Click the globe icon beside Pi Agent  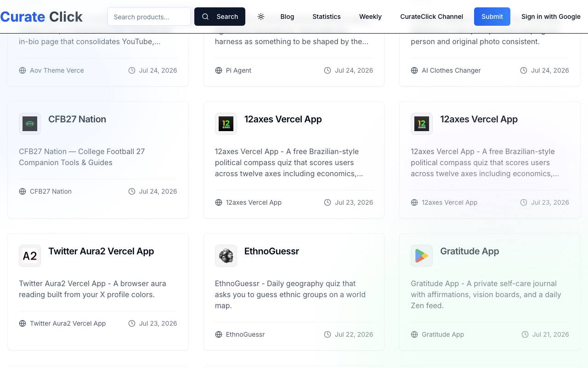coord(219,70)
